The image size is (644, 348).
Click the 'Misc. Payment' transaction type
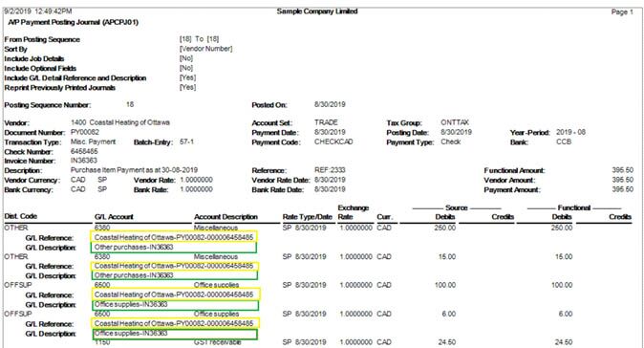(x=94, y=141)
